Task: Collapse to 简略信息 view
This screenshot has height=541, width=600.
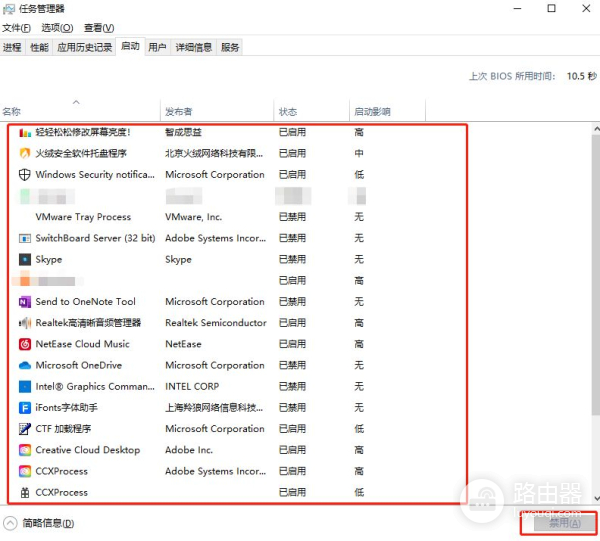Action: coord(38,523)
